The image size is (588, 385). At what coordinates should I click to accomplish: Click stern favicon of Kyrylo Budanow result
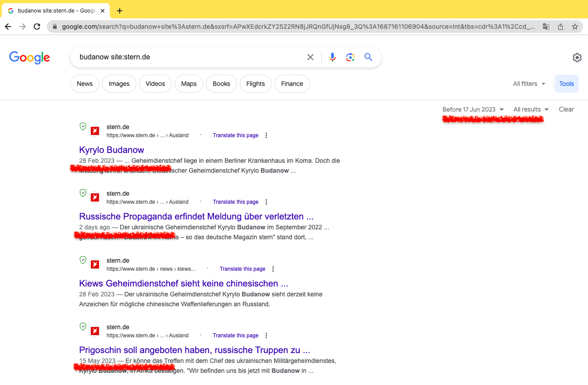point(95,131)
